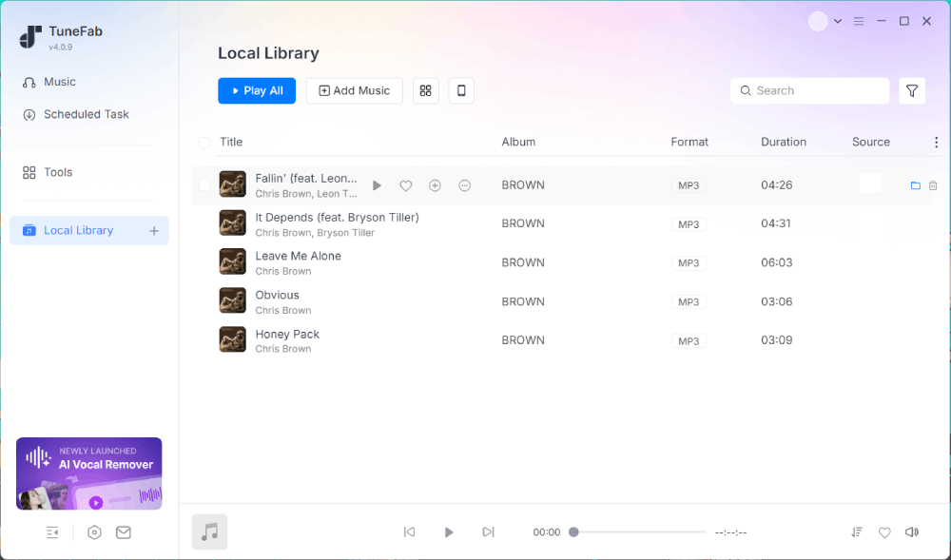Click the Duration column header
951x560 pixels.
[x=784, y=142]
